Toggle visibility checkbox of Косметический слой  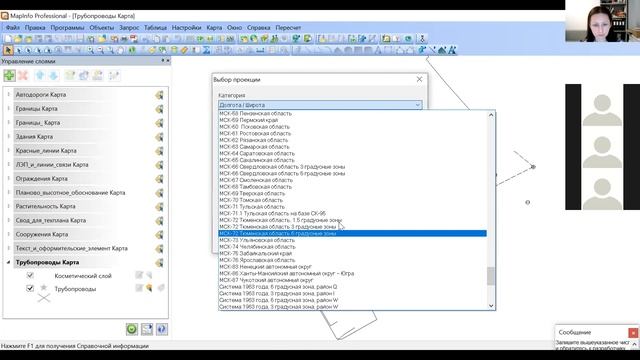coord(30,276)
